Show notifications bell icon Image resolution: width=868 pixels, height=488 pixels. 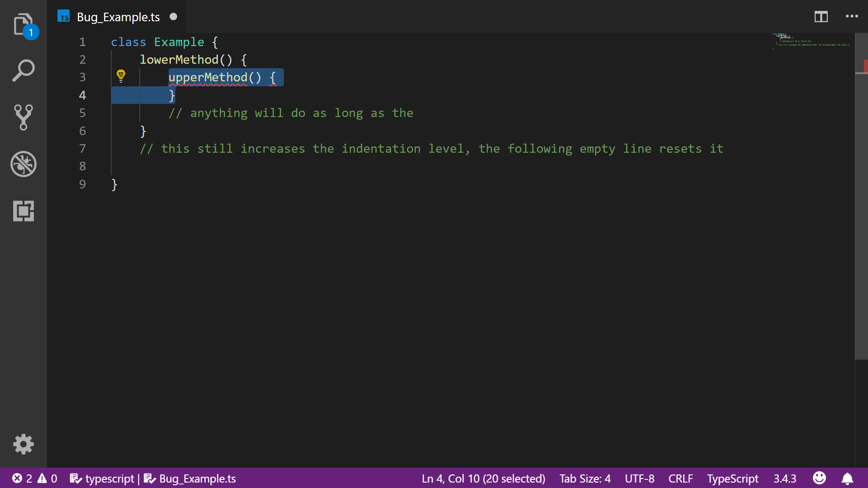847,479
